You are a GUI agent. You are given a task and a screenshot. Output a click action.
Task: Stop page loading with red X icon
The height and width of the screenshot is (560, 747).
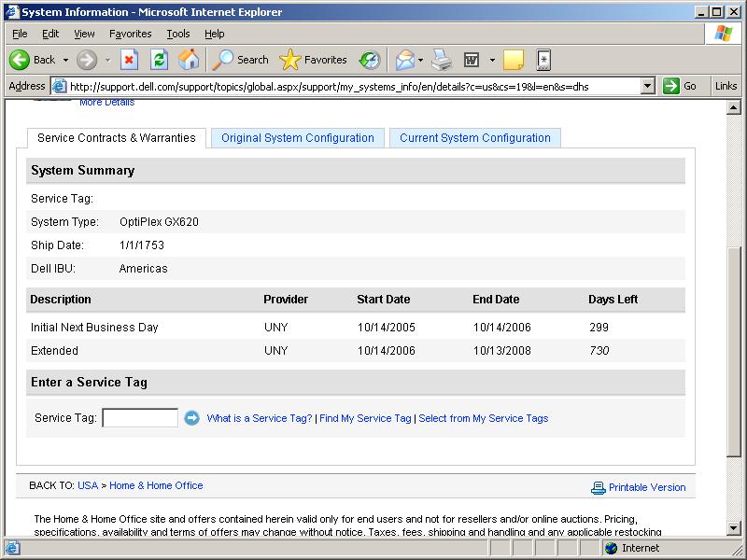tap(129, 60)
